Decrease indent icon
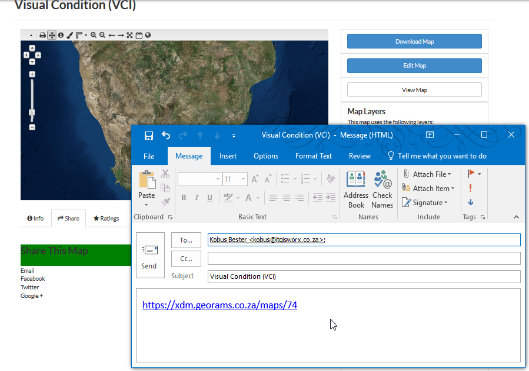Screen dimensions: 529x371 point(317,198)
